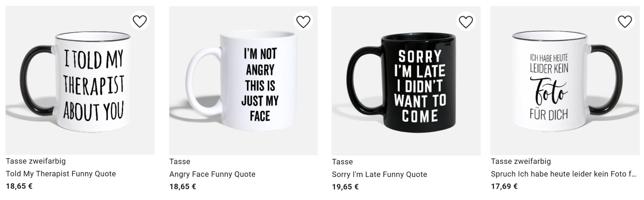Image resolution: width=644 pixels, height=200 pixels.
Task: Click Tasse label above Sorry I'm Late
Action: [342, 162]
